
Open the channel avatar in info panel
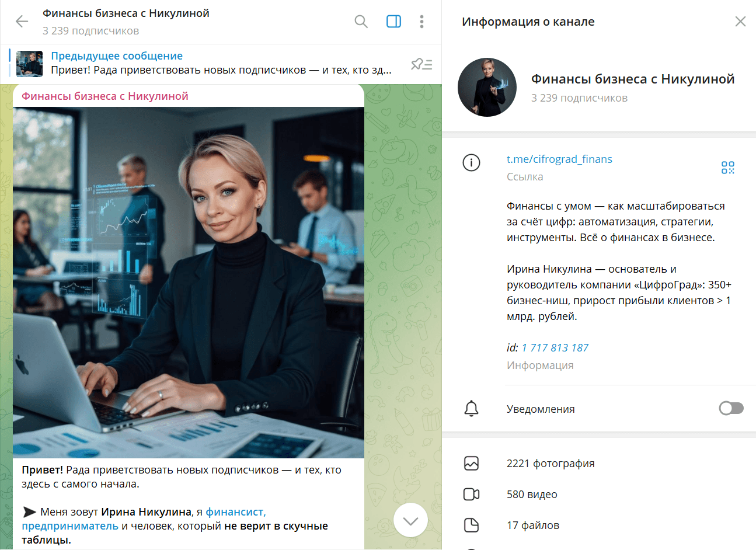[487, 87]
